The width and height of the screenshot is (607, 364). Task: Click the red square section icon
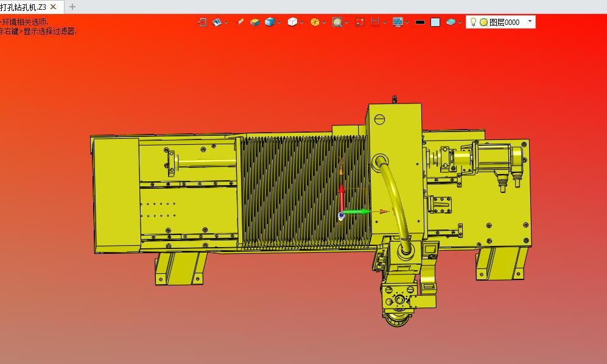[360, 22]
